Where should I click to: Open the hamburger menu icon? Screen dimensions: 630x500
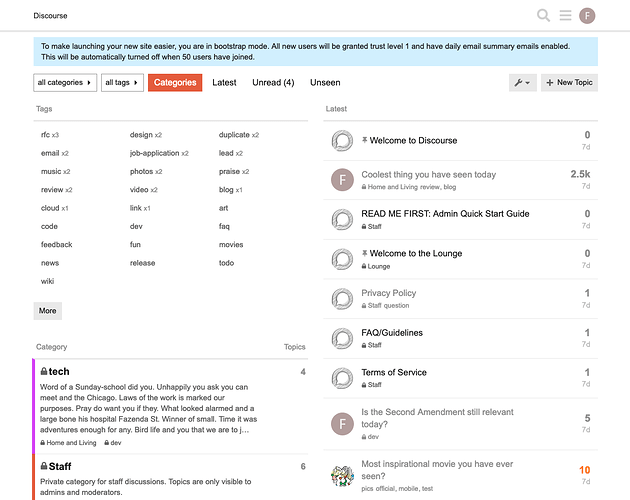[x=565, y=16]
